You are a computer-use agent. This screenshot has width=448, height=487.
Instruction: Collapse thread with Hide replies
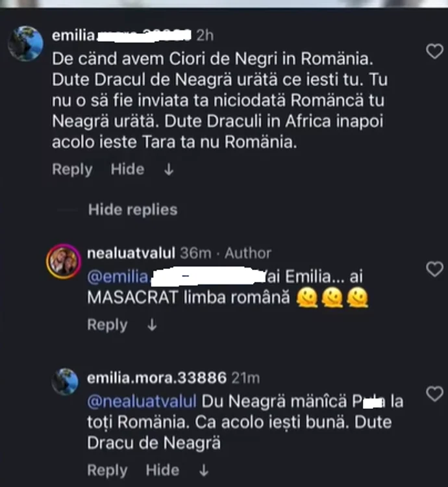click(x=132, y=210)
